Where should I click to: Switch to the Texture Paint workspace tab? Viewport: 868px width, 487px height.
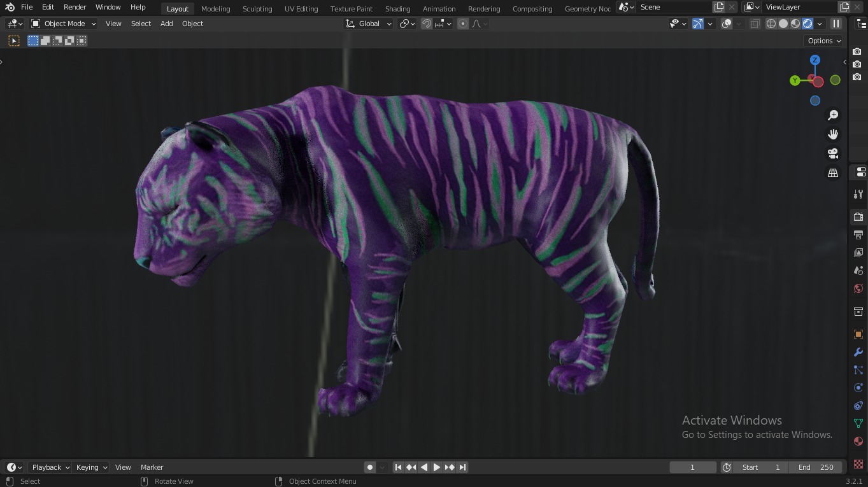coord(352,9)
